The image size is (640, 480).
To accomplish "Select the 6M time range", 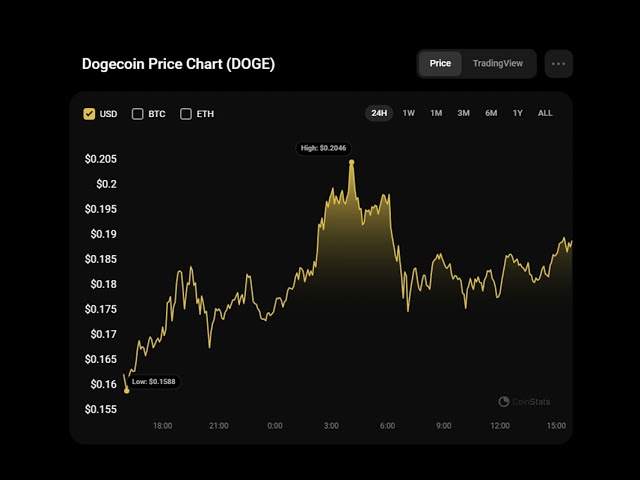I will 491,113.
